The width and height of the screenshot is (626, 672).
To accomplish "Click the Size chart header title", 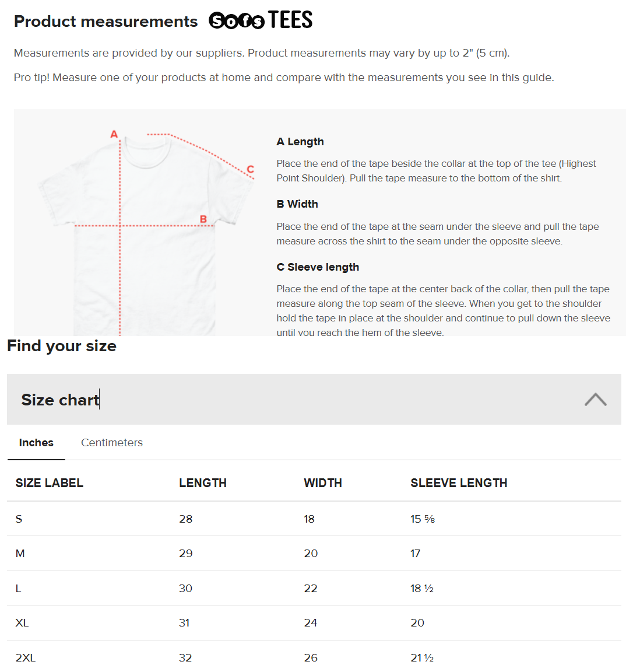I will [60, 400].
